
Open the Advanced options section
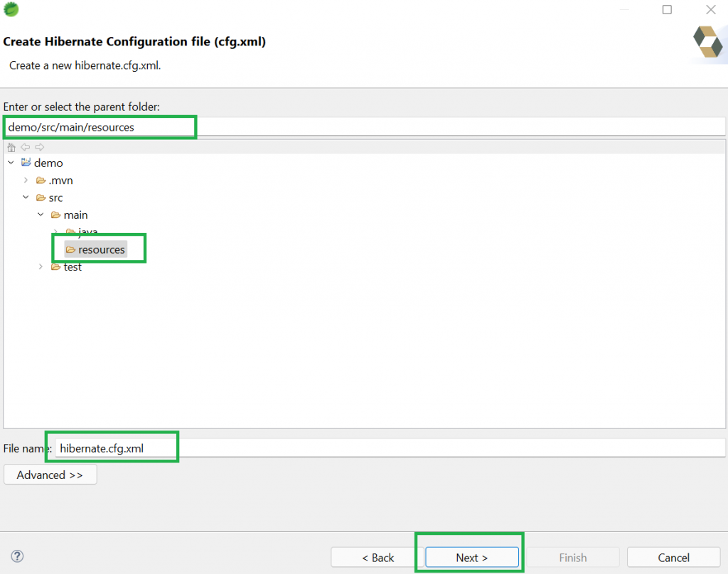click(x=50, y=475)
